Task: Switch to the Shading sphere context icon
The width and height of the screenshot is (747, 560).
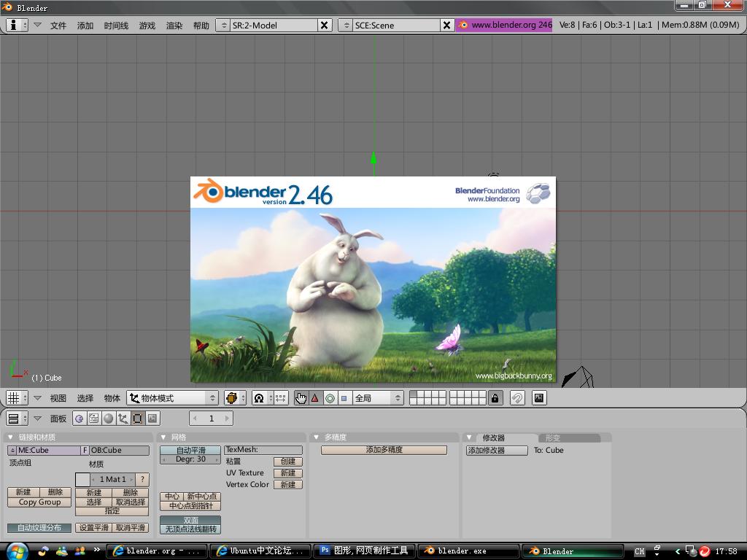Action: click(x=109, y=419)
